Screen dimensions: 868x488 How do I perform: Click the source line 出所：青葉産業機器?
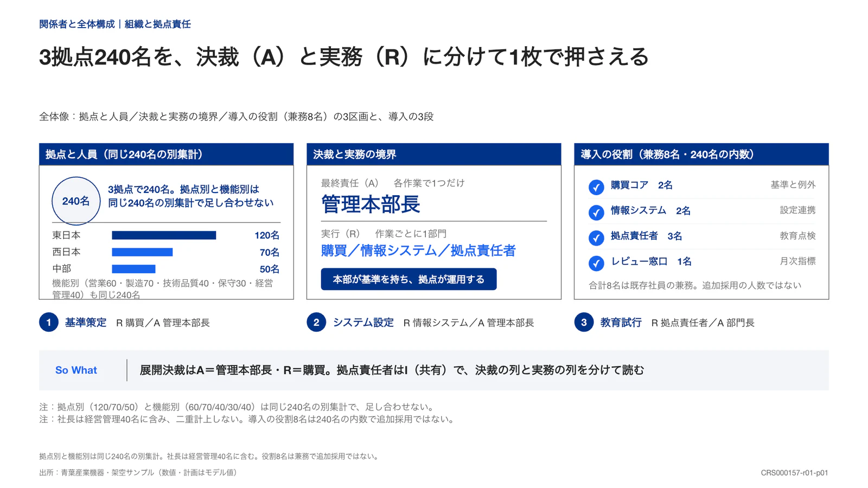(139, 473)
